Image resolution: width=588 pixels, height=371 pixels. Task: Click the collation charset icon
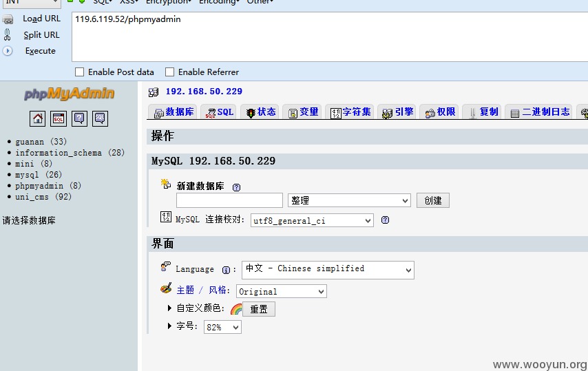166,217
